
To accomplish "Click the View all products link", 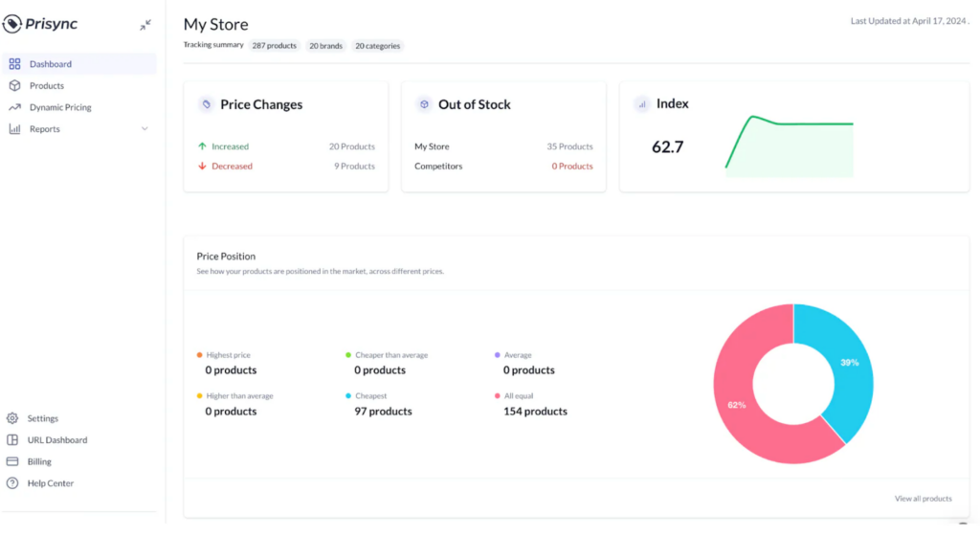I will 924,499.
